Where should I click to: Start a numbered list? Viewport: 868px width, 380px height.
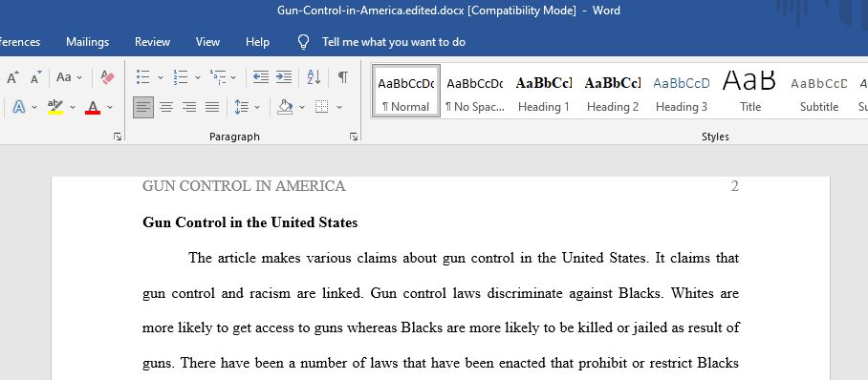(181, 77)
